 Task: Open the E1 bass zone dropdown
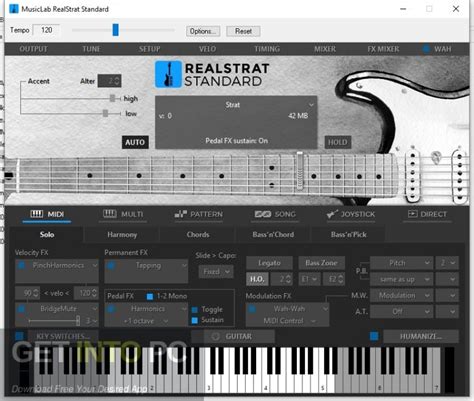[x=309, y=279]
